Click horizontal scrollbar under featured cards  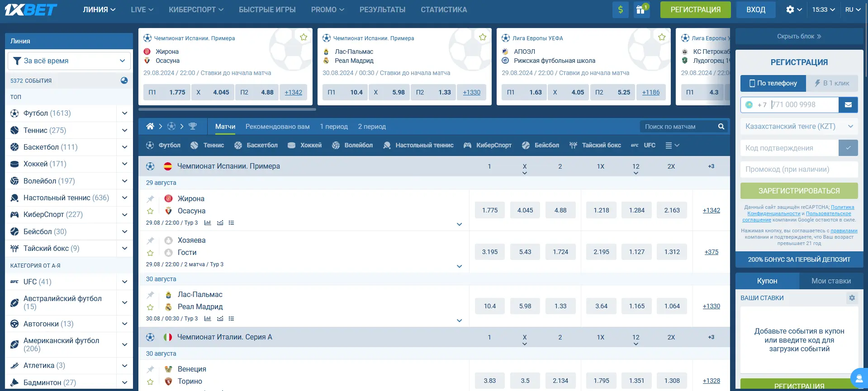click(227, 109)
